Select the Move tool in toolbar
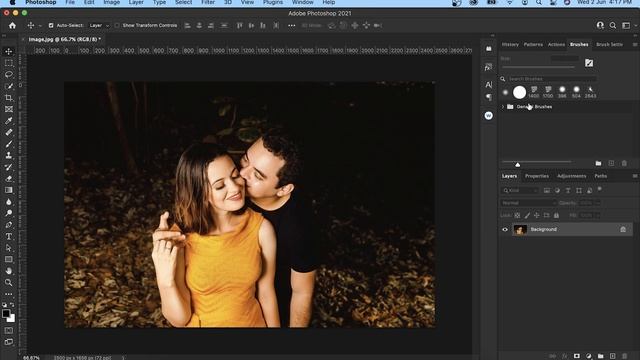The width and height of the screenshot is (640, 360). [x=9, y=52]
